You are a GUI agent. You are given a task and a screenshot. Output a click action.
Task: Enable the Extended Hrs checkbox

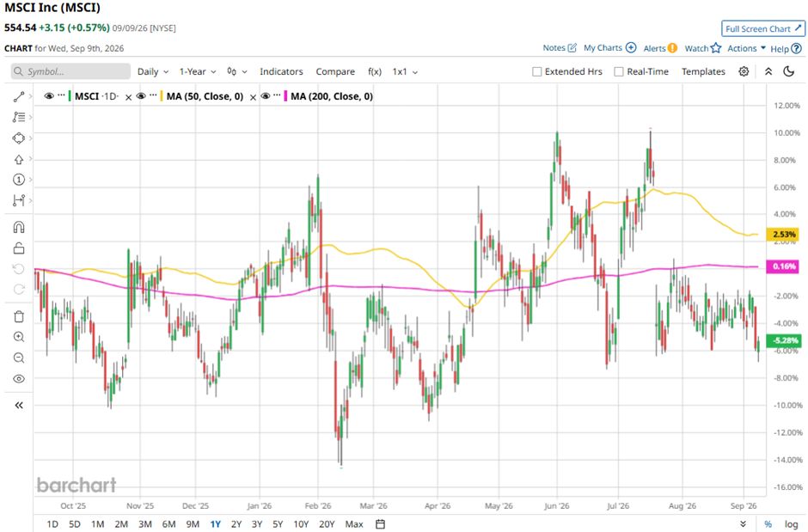click(536, 71)
